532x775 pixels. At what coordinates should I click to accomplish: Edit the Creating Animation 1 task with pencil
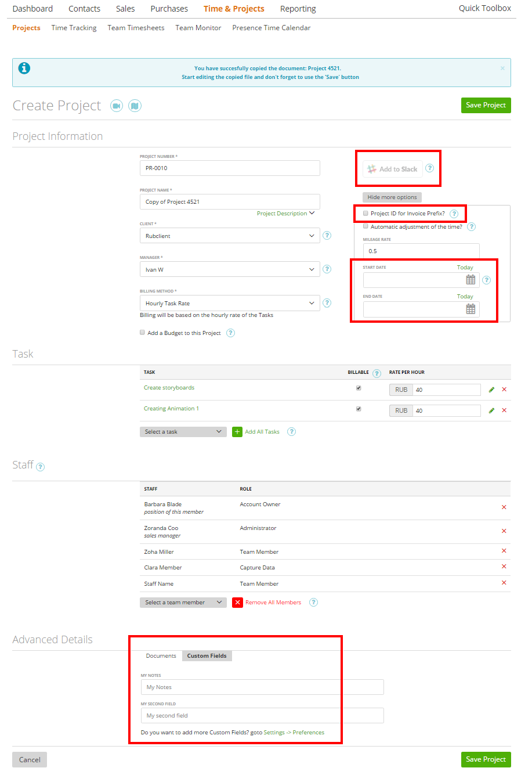(x=492, y=410)
